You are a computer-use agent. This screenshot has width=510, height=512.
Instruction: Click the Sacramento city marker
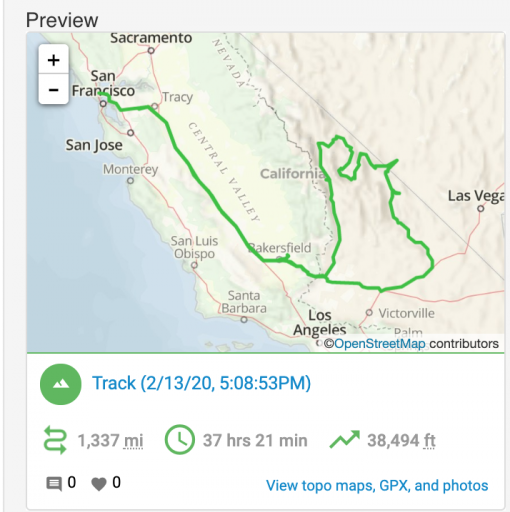[x=151, y=51]
